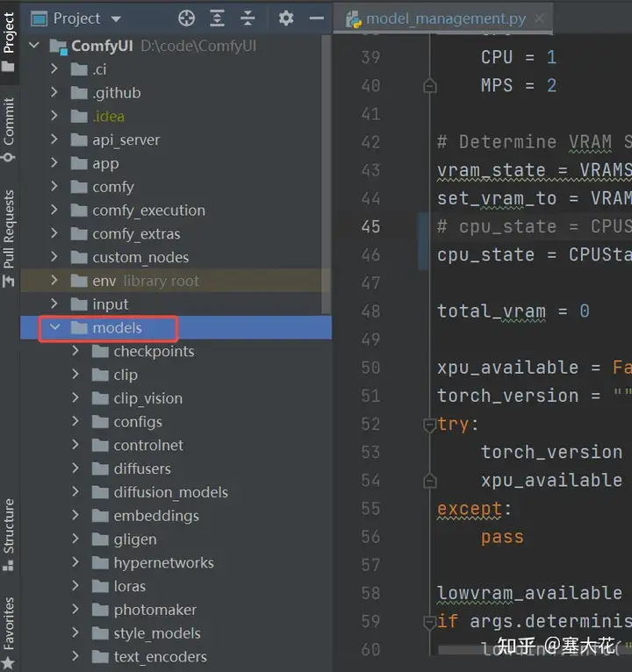
Task: Switch to model_management.py editor tab
Action: tap(445, 18)
